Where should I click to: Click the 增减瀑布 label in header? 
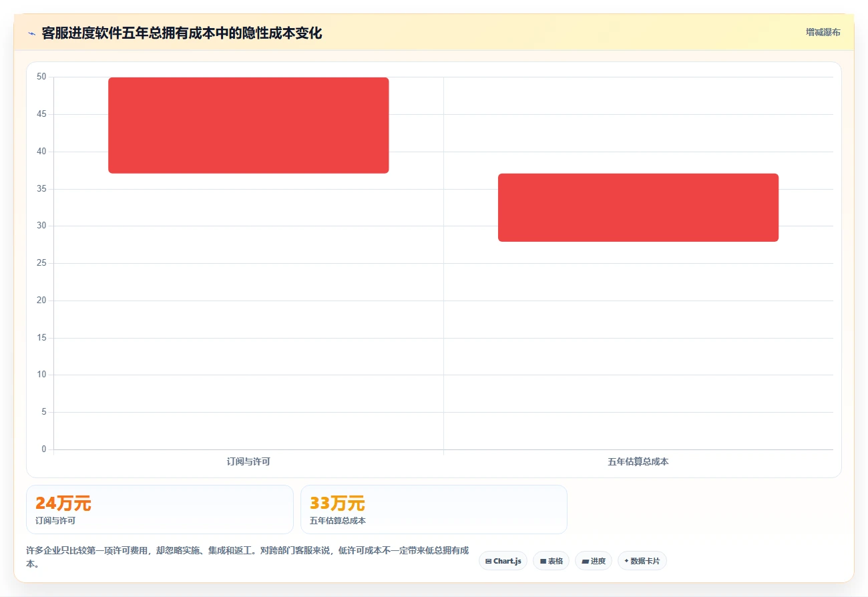coord(823,32)
